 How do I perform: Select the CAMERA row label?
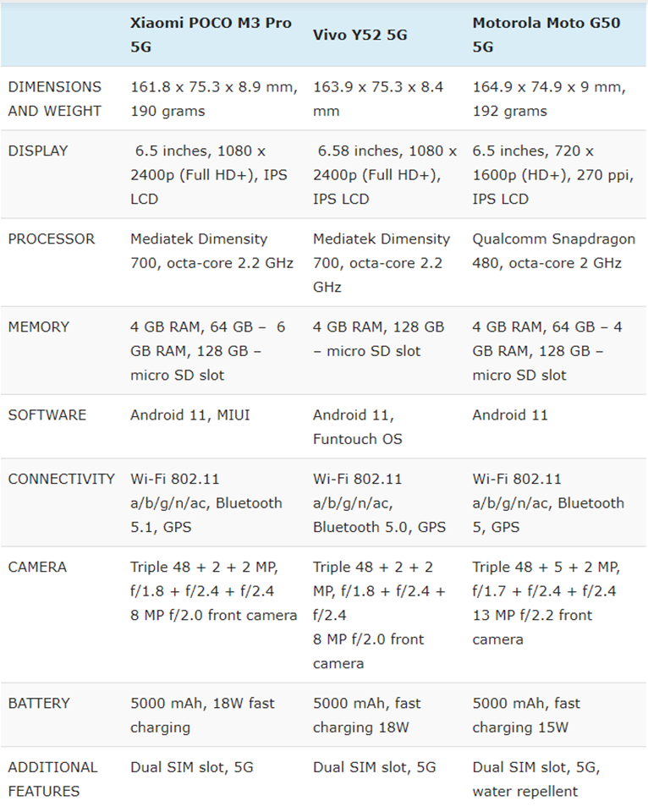tap(37, 567)
